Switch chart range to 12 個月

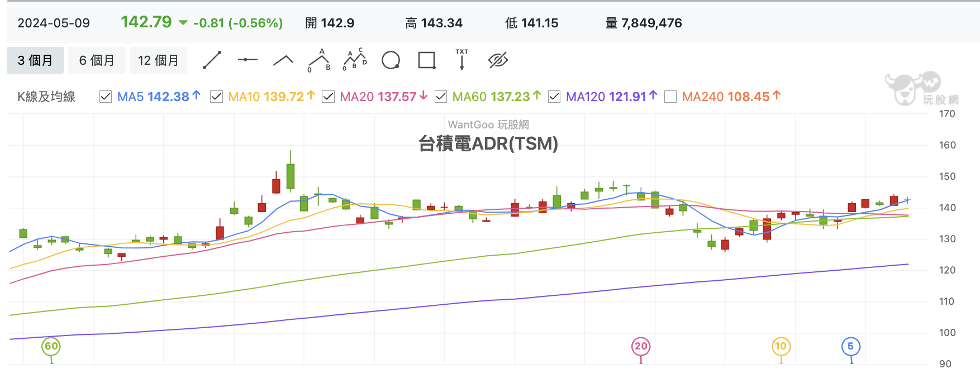[159, 60]
